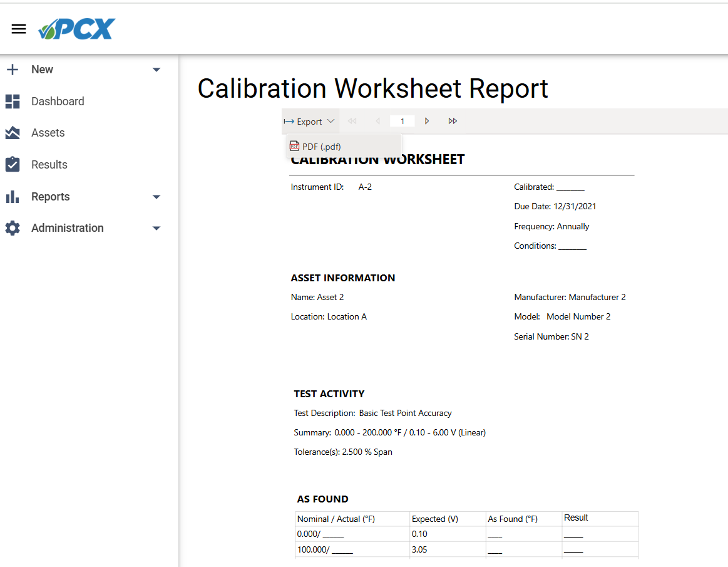Open the Results page link
This screenshot has height=567, width=728.
click(49, 165)
